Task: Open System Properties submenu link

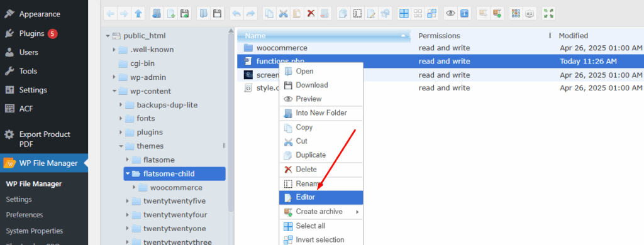Action: point(34,231)
